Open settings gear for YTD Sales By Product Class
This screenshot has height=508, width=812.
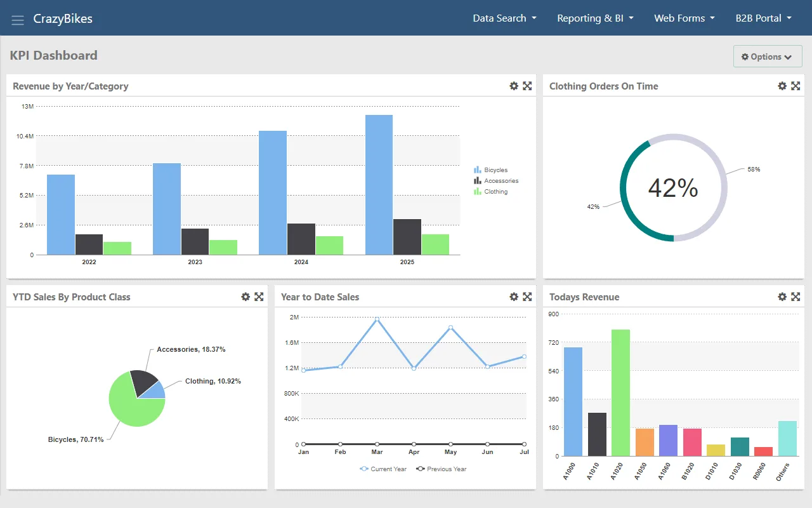click(x=246, y=297)
